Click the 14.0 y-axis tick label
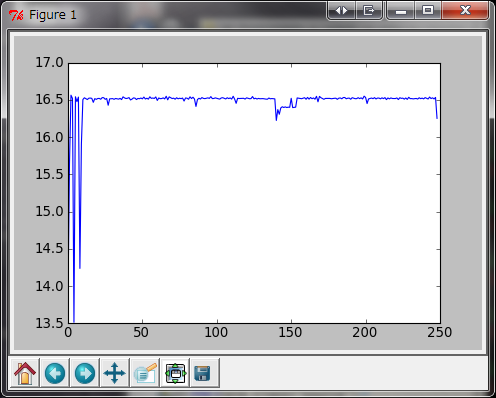The image size is (496, 398). click(x=49, y=286)
